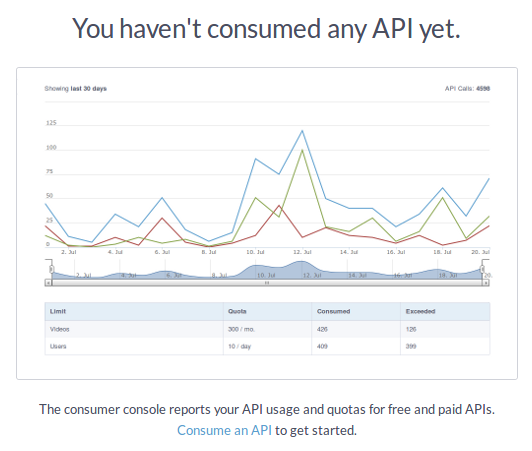This screenshot has height=451, width=532.
Task: Click the Users row in table
Action: click(x=267, y=346)
